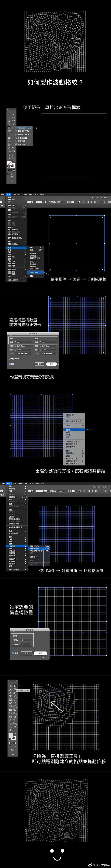This screenshot has width=111, height=868.
Task: Choose 轉存選取範圍... in right-click context menu
Action: [74, 464]
